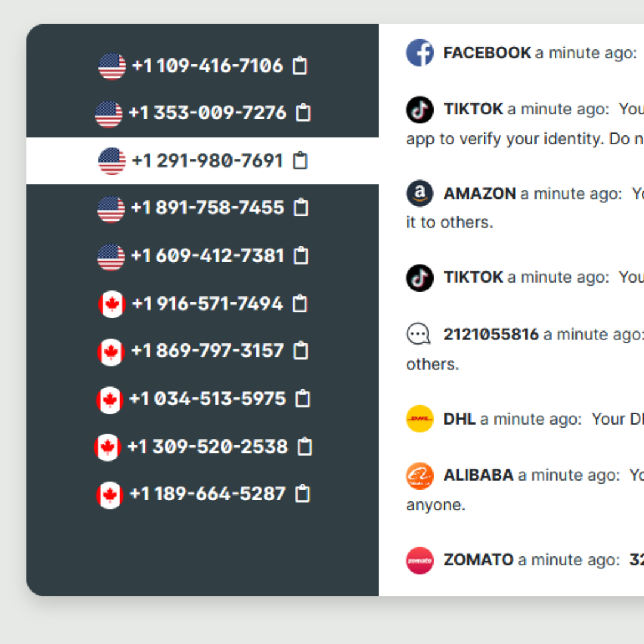Copy Canadian number +1 189-664-5287 clipboard icon

(302, 493)
